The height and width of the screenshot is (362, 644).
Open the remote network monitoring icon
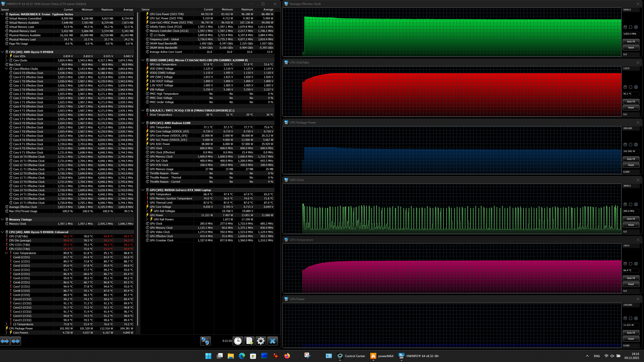tap(205, 341)
